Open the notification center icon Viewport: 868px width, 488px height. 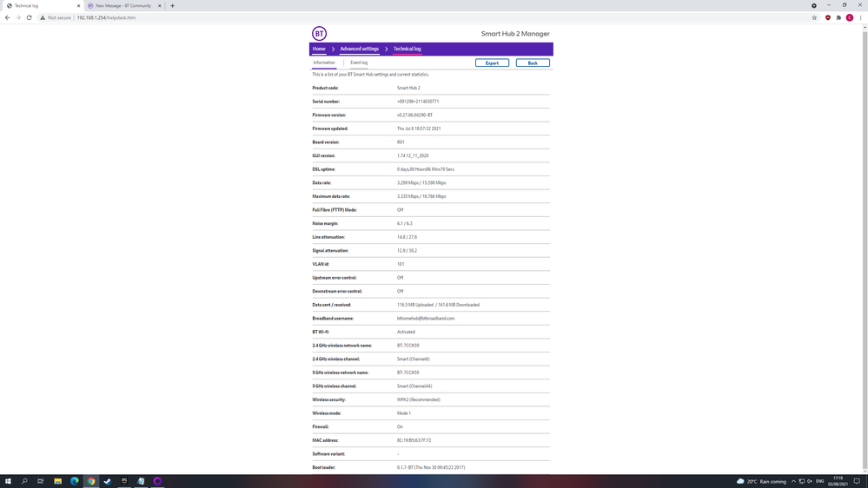[x=857, y=481]
